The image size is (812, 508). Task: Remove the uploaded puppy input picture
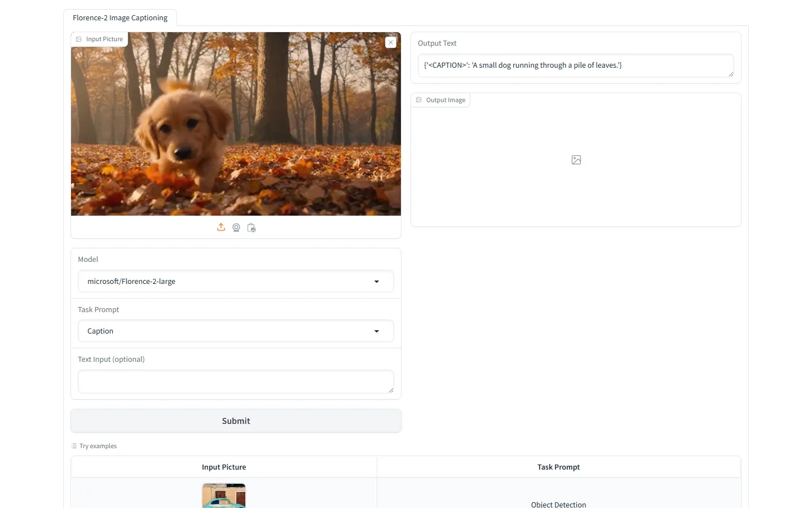[391, 42]
